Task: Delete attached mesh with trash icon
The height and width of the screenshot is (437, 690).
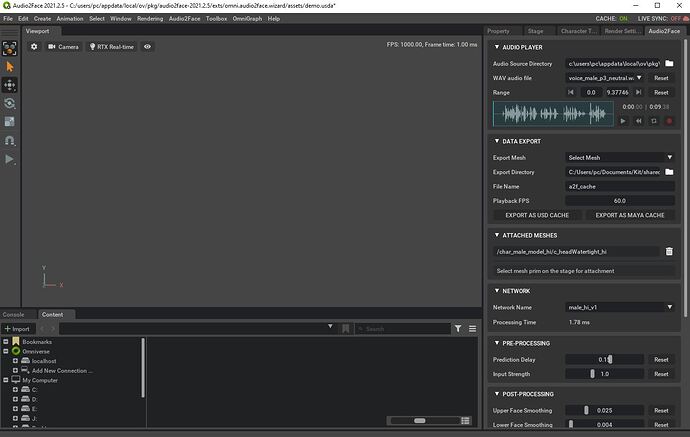Action: click(669, 251)
